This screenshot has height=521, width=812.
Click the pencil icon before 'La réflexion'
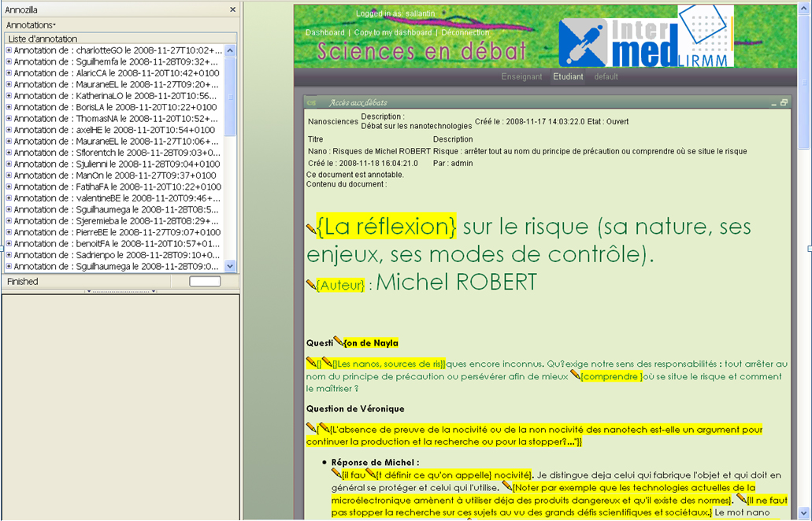pos(311,229)
